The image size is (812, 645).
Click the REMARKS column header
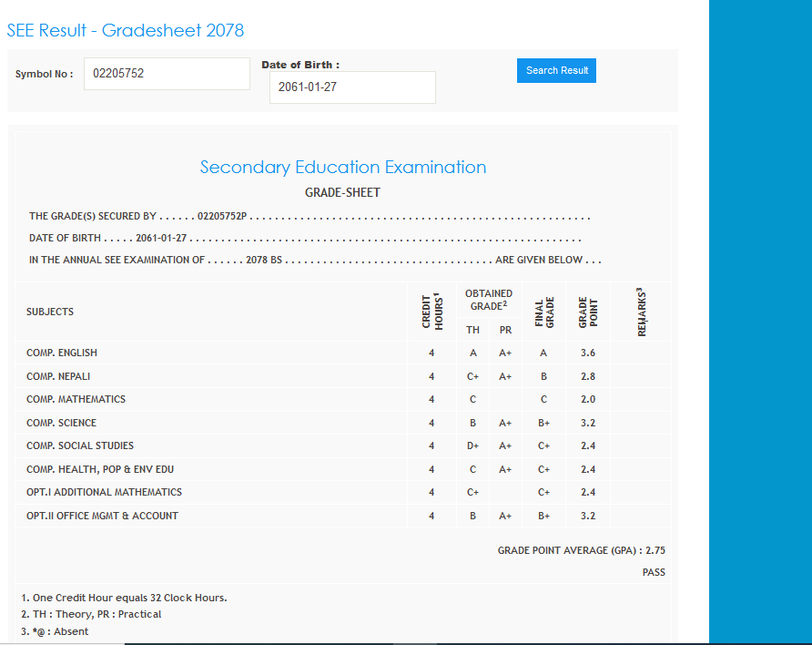(x=642, y=312)
